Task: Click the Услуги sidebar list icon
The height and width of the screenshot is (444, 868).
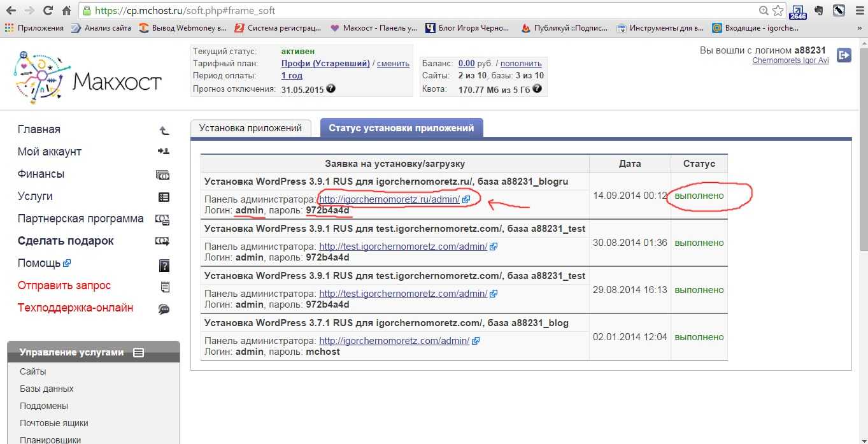Action: pos(164,197)
